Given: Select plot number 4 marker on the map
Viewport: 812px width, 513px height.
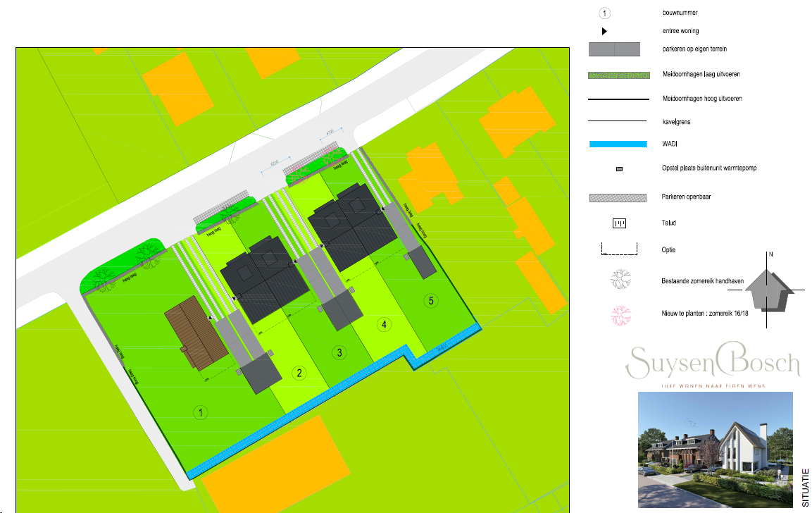Looking at the screenshot, I should (x=383, y=325).
